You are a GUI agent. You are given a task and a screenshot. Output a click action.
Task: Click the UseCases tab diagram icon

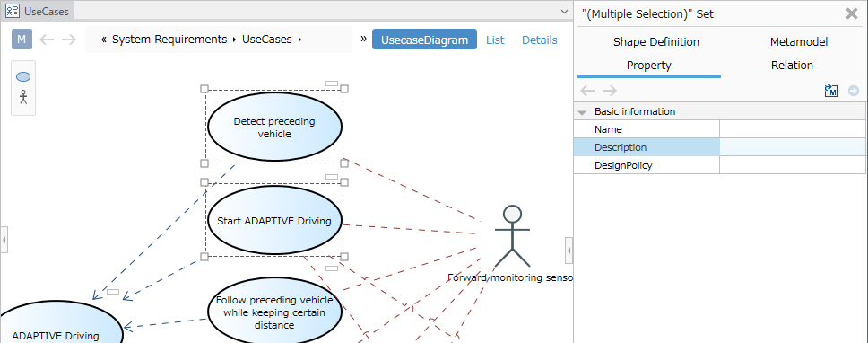13,11
